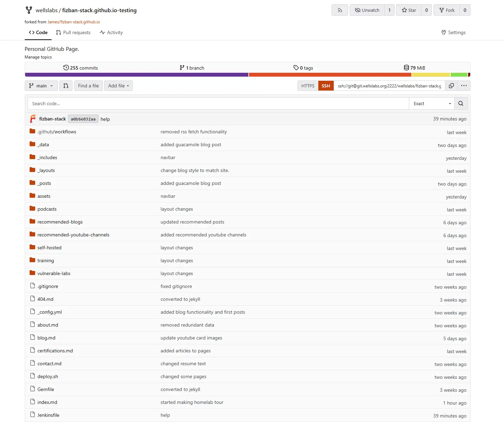504x422 pixels.
Task: Click the fizban-stack avatar icon
Action: pos(33,119)
